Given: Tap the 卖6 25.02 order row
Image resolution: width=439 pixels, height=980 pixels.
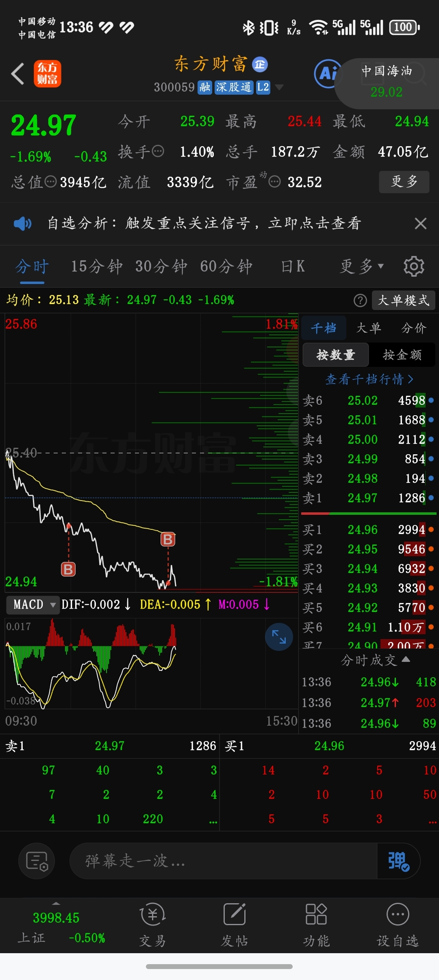Looking at the screenshot, I should click(368, 401).
